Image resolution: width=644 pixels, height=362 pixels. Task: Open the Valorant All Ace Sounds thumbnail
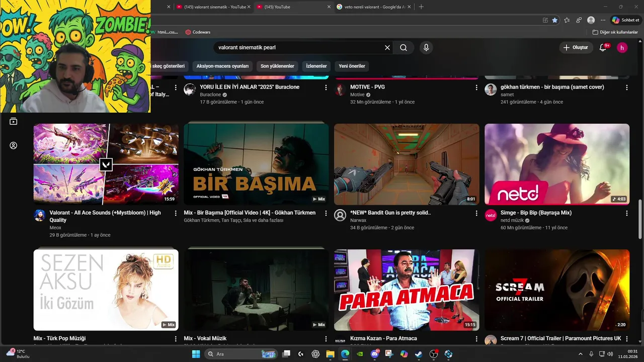(x=106, y=164)
